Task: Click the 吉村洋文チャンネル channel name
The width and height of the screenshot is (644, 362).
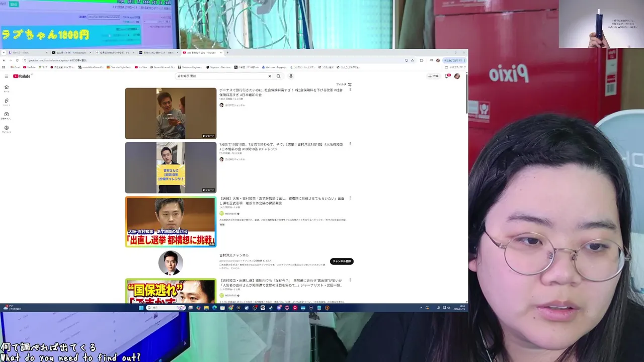Action: [x=234, y=255]
